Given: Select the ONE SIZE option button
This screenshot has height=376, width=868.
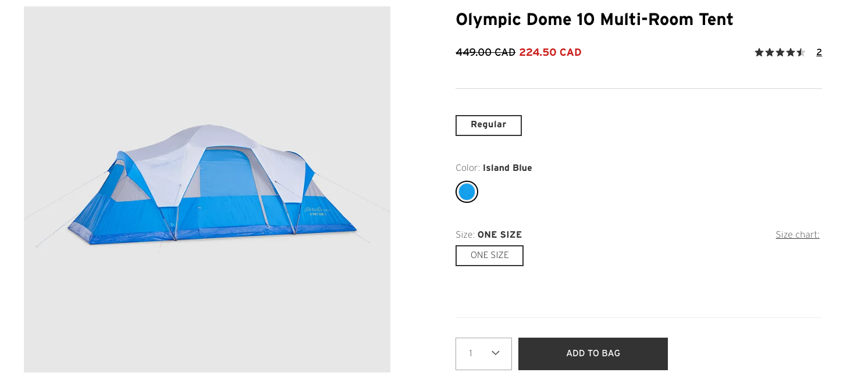Looking at the screenshot, I should pos(489,255).
